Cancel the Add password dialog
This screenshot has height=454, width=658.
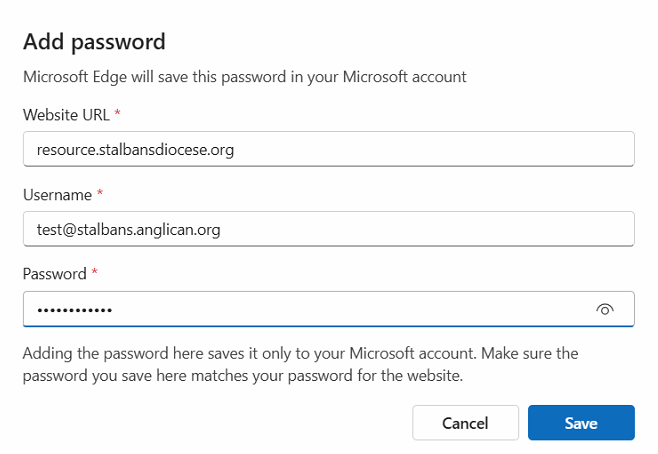pyautogui.click(x=465, y=423)
